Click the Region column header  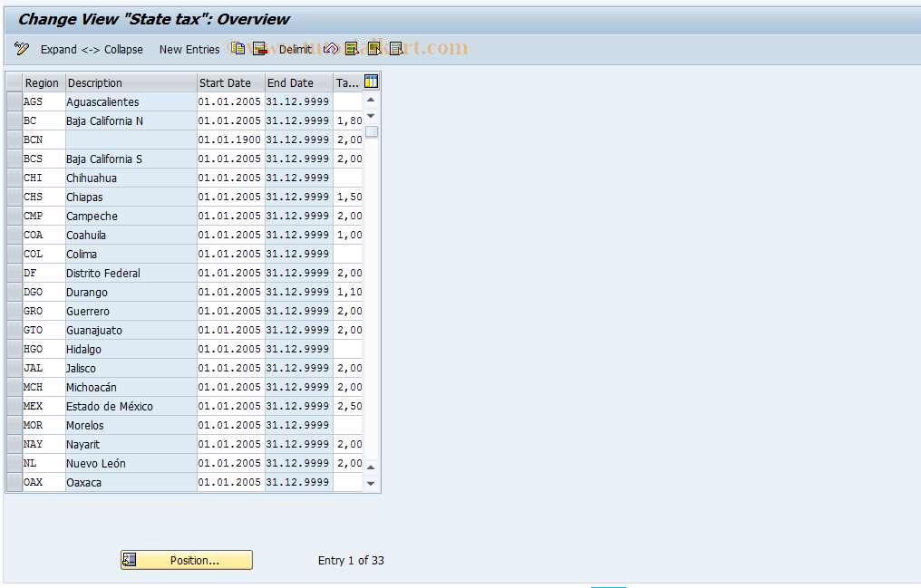44,82
